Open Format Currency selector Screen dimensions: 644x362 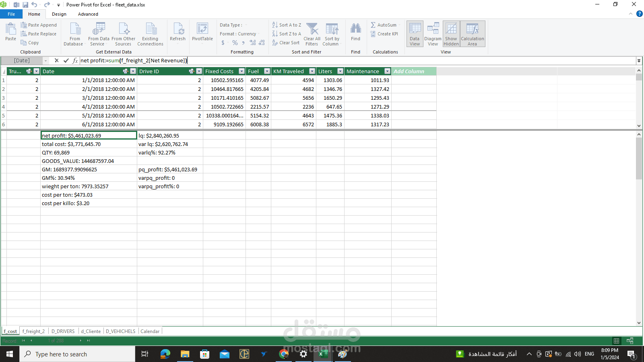pyautogui.click(x=239, y=34)
